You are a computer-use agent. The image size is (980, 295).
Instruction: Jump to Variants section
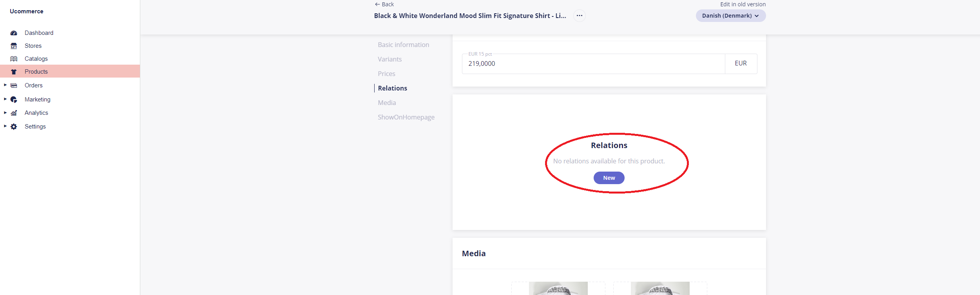pyautogui.click(x=389, y=59)
